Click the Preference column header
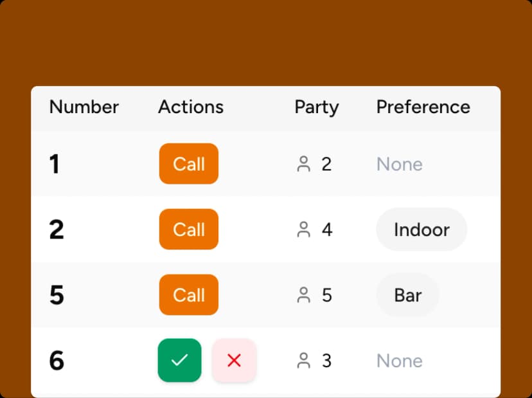This screenshot has width=532, height=398. point(423,107)
